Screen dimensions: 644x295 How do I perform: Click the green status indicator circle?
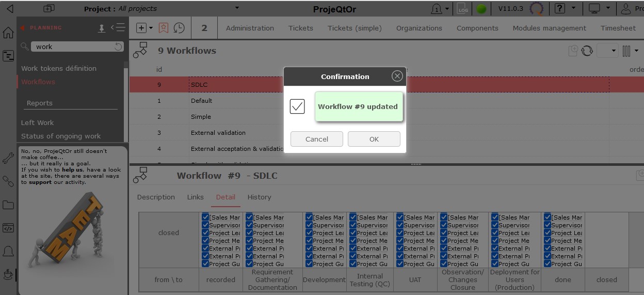481,9
